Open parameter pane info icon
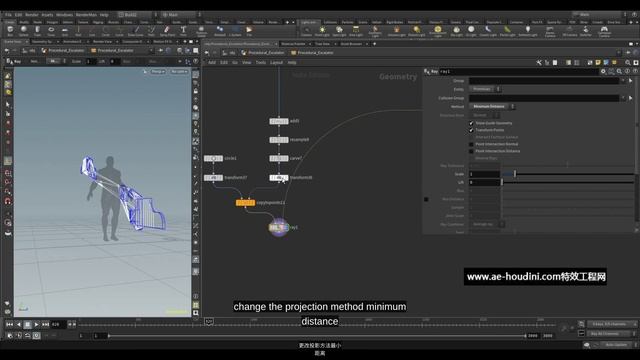The image size is (640, 360). coord(627,71)
